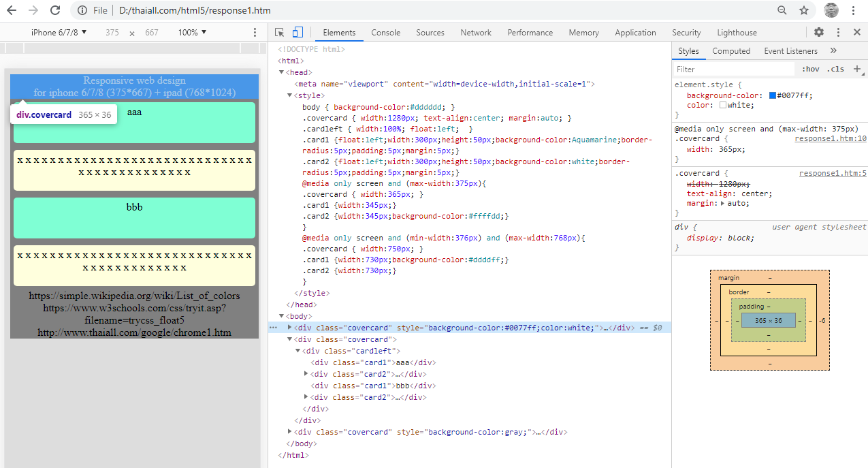Show more Styles pane tabs chevron
The height and width of the screenshot is (468, 868).
[x=833, y=50]
